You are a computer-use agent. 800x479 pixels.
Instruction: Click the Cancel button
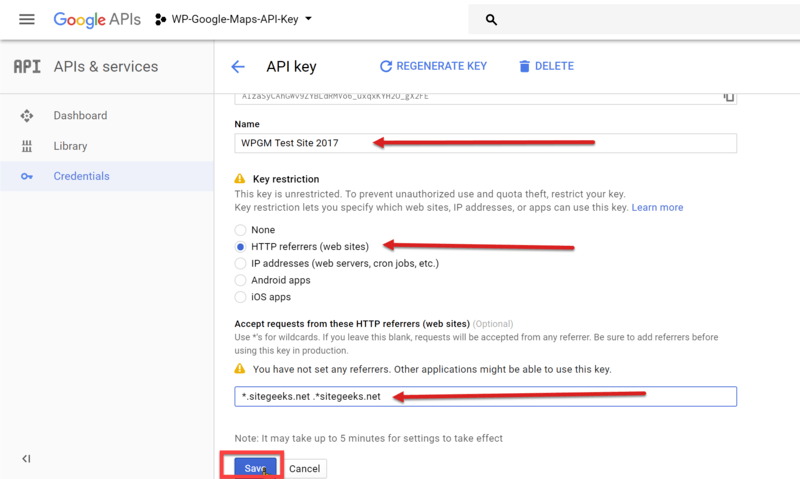(x=305, y=469)
